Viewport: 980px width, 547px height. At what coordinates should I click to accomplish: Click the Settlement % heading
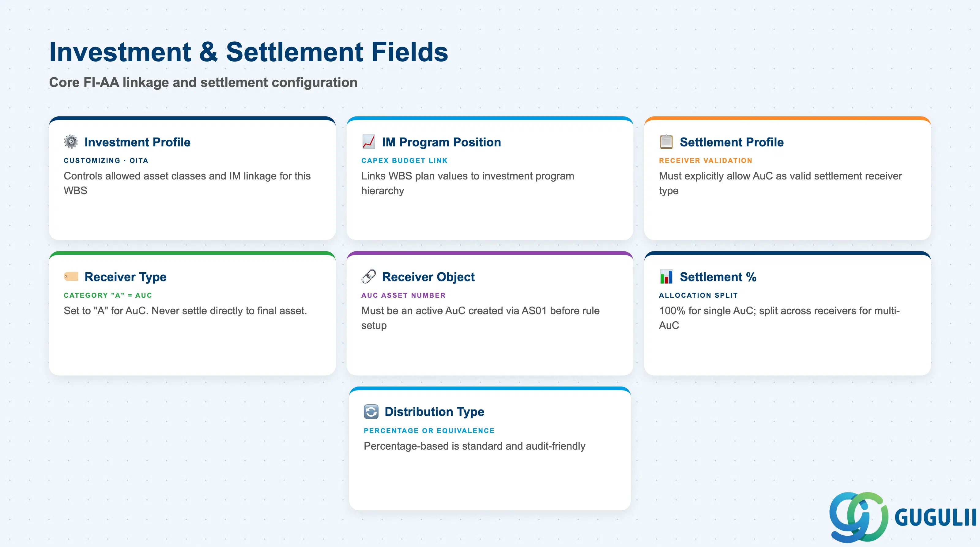click(718, 277)
